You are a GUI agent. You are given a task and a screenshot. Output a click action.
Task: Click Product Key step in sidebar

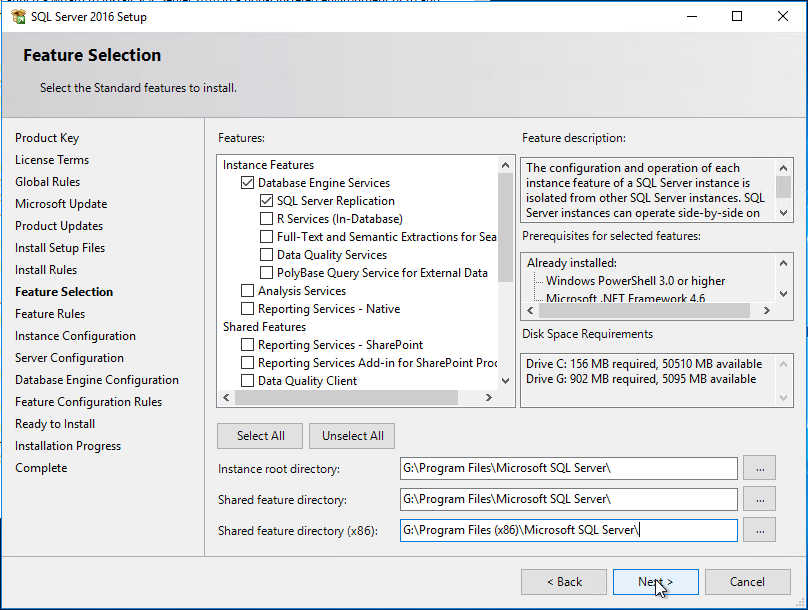coord(47,138)
